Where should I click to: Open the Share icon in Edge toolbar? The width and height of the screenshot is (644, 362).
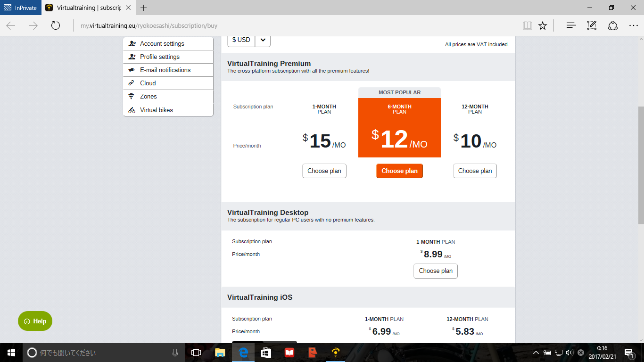pos(613,25)
